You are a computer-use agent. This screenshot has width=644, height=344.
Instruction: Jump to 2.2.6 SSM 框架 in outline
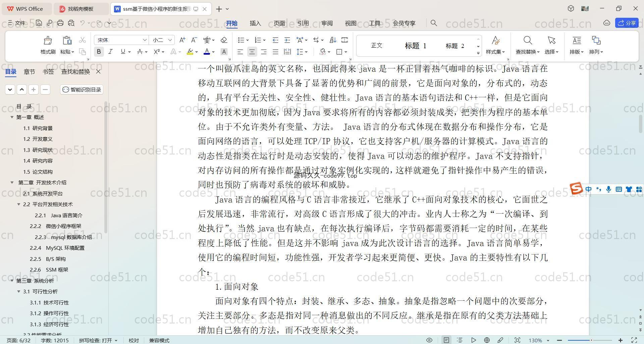pos(49,270)
